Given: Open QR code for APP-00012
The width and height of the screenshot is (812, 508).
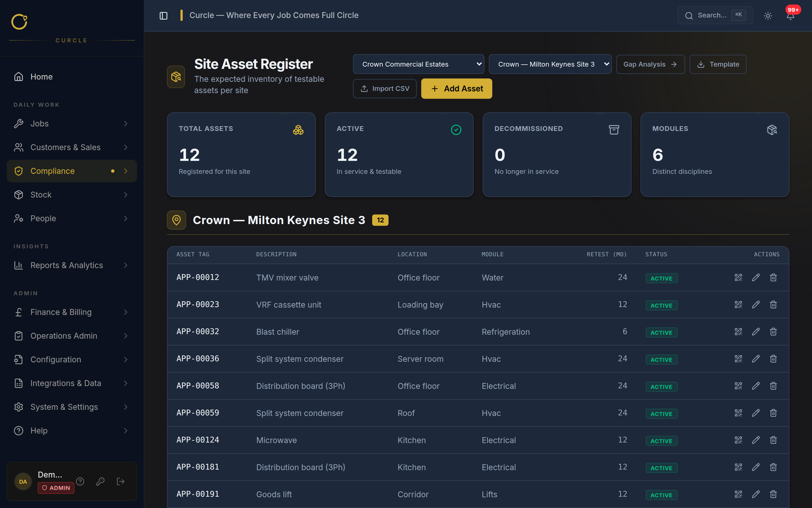Looking at the screenshot, I should point(738,277).
